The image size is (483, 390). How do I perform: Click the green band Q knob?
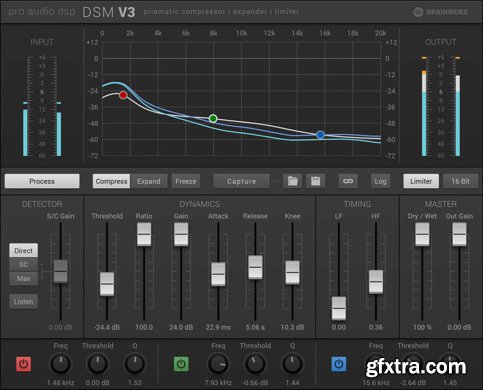pos(292,364)
